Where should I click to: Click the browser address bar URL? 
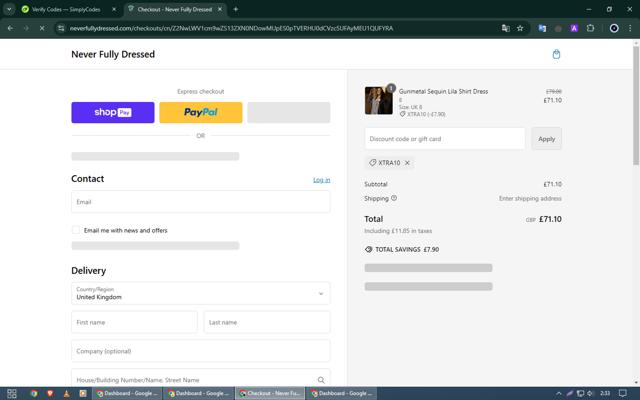point(231,28)
